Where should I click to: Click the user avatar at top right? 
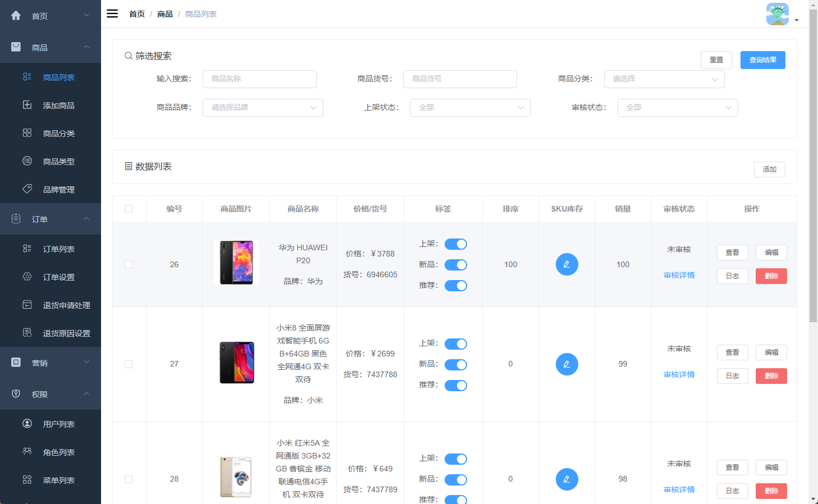(x=777, y=14)
